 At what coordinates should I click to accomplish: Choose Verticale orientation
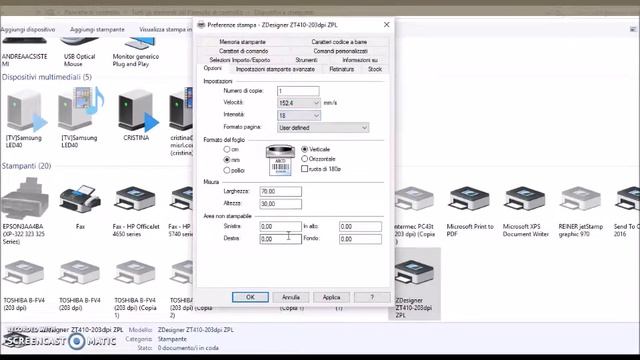304,149
